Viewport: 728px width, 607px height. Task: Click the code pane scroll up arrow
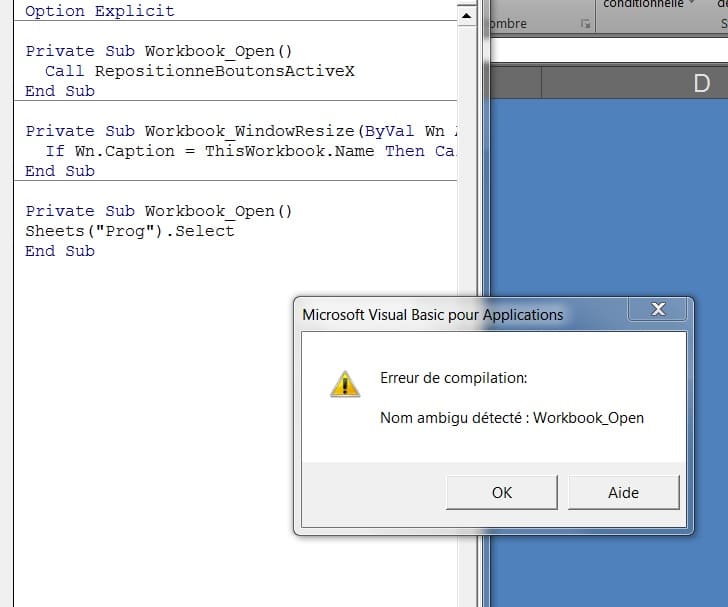click(467, 16)
